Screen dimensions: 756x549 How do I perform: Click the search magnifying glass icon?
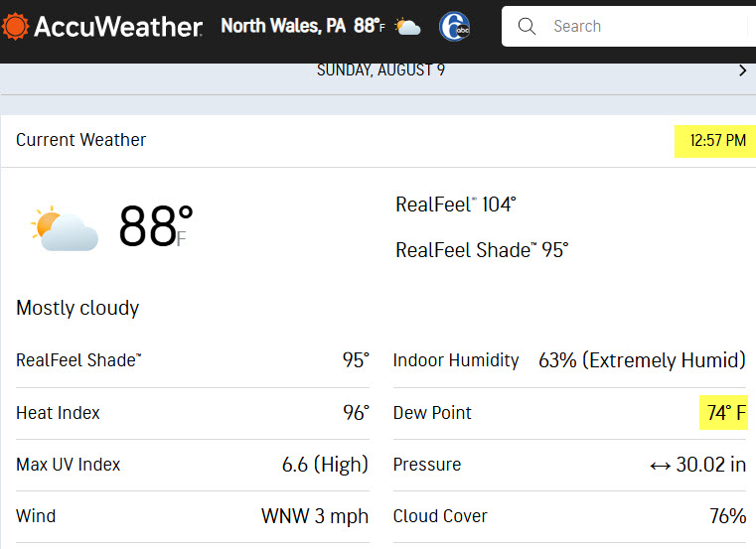[x=527, y=26]
